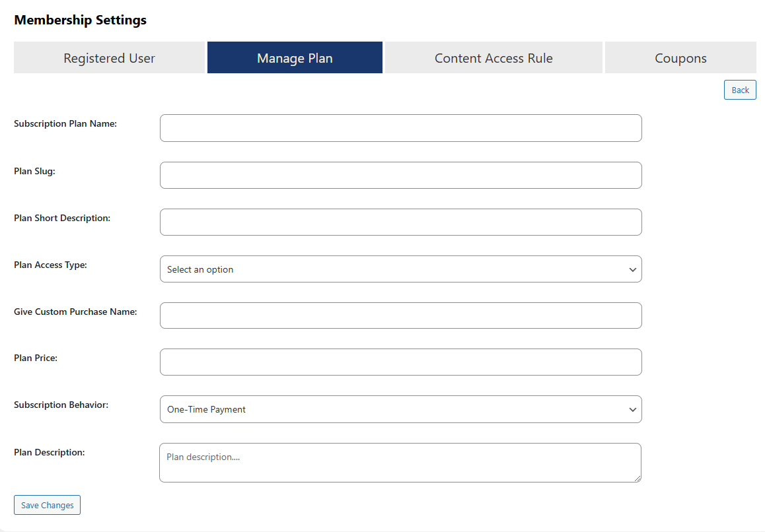
Task: Click inside the Plan Description textarea
Action: tap(400, 462)
